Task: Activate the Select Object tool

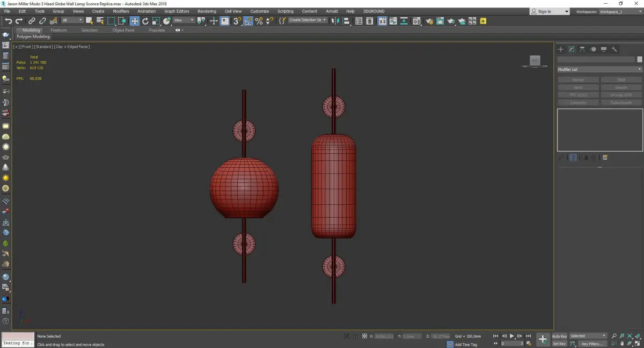Action: pos(89,21)
